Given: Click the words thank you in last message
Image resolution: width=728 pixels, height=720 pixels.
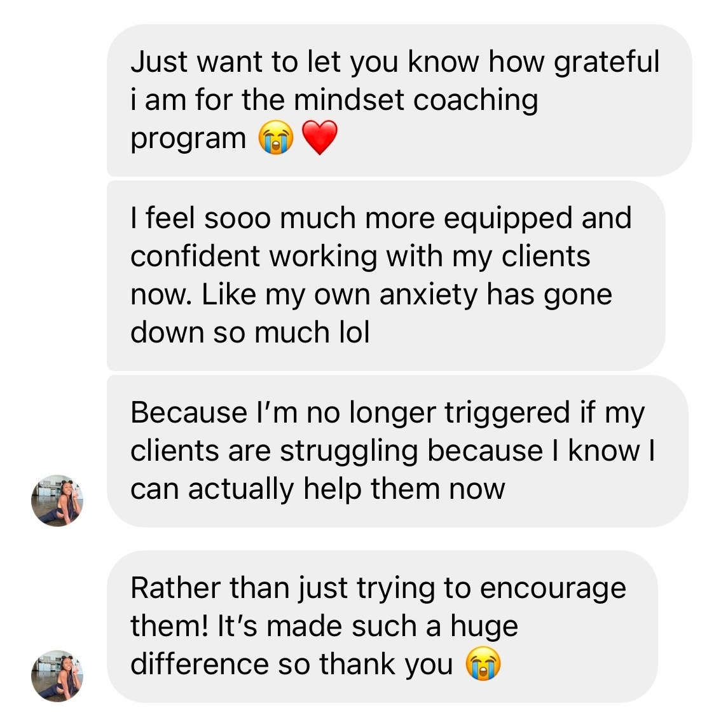Looking at the screenshot, I should (386, 664).
